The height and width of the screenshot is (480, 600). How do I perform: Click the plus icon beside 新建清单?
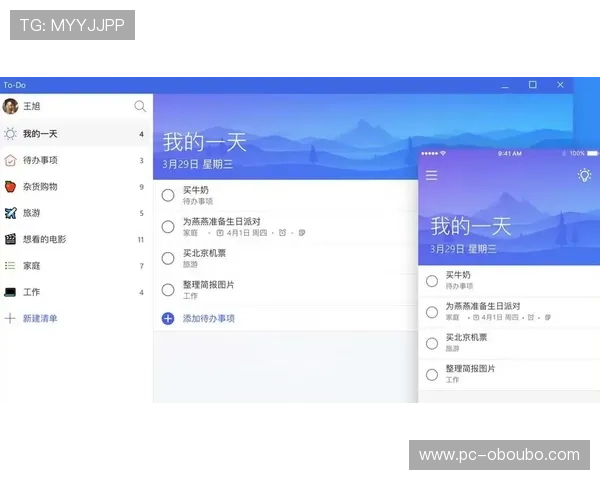point(10,318)
